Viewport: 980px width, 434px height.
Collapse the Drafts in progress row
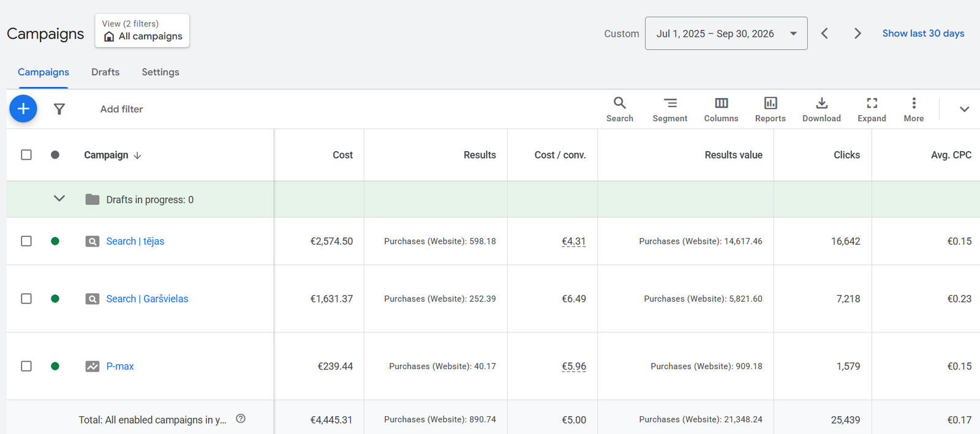(x=59, y=198)
